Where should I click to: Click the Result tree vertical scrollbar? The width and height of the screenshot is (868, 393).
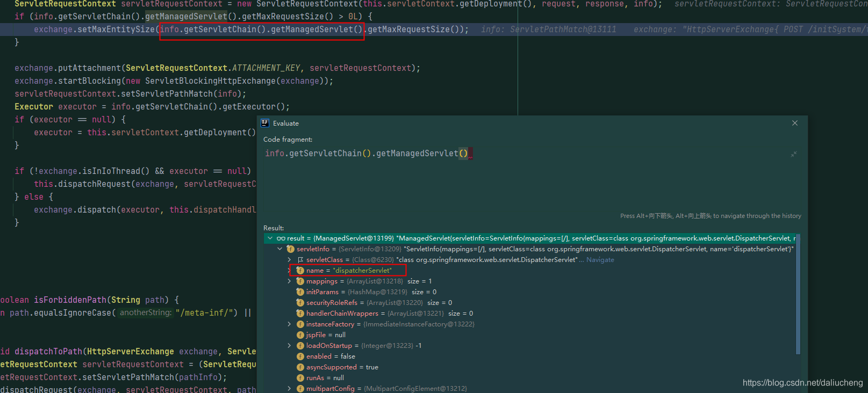click(x=798, y=294)
